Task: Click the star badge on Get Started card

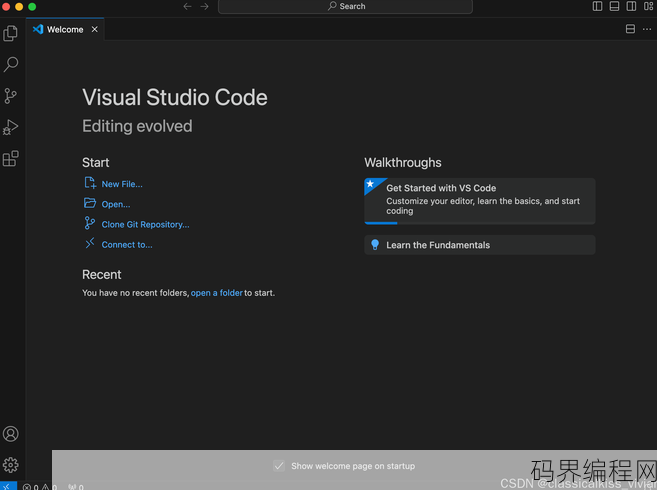Action: click(x=370, y=184)
